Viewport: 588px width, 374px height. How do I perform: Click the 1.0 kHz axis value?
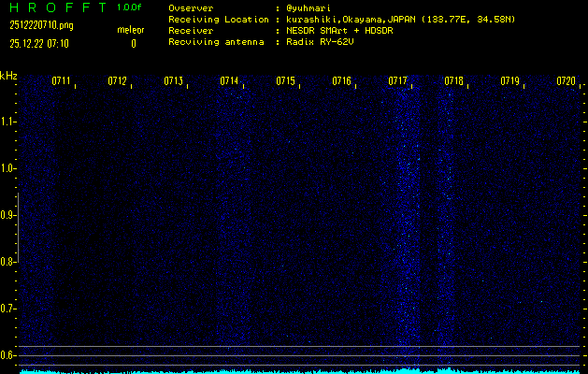(7, 168)
